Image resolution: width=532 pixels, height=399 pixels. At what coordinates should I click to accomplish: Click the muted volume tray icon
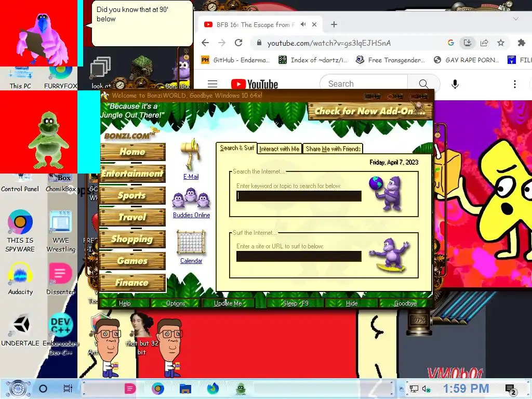coord(426,389)
